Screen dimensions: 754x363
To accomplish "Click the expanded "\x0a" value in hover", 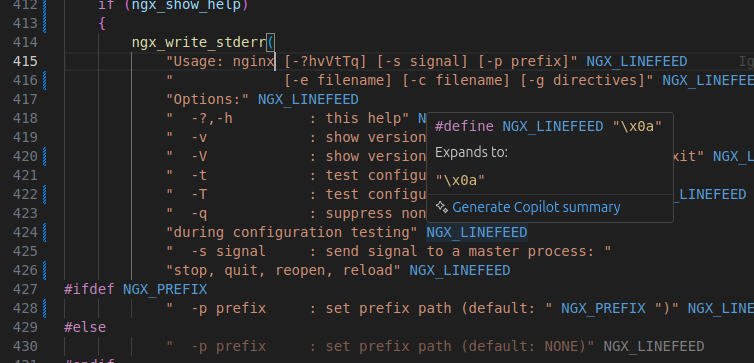I will 460,180.
